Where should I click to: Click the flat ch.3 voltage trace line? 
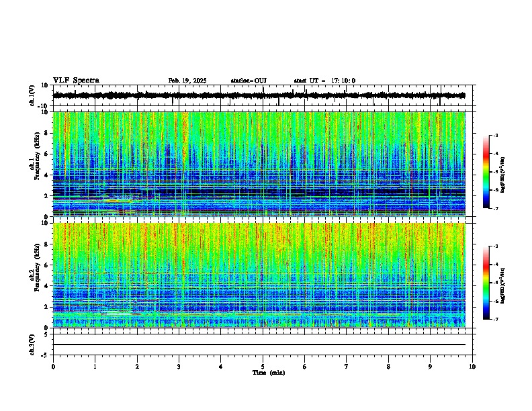[259, 345]
